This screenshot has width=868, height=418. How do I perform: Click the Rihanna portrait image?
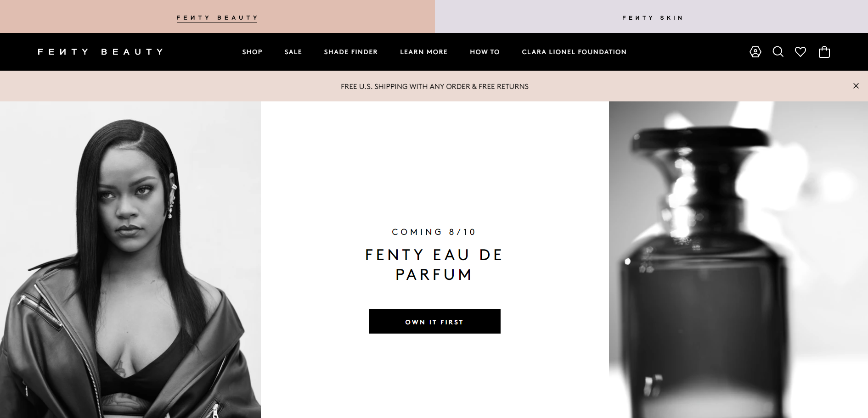click(130, 260)
